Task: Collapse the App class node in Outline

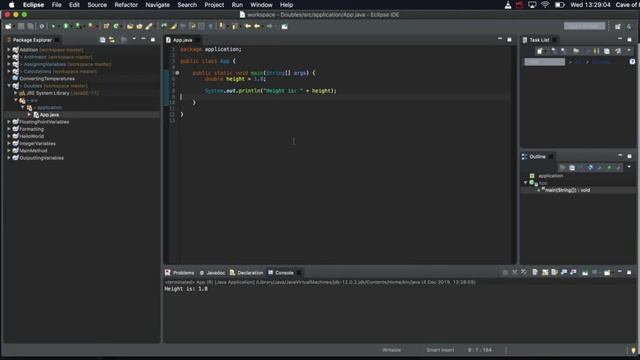Action: click(526, 183)
